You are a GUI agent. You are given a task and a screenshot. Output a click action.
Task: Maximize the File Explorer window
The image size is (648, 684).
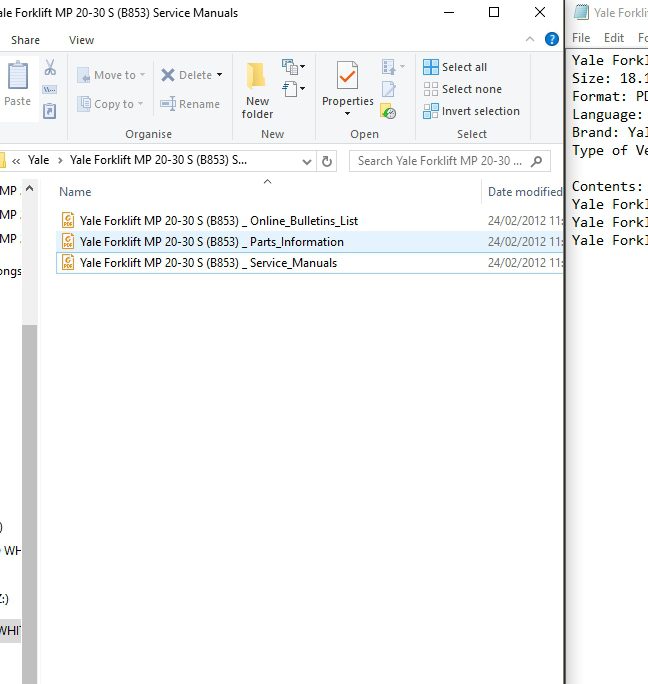(x=494, y=12)
